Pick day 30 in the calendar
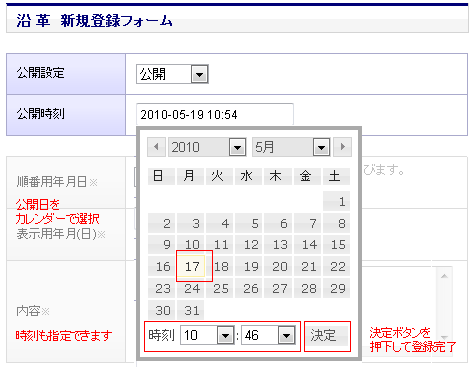This screenshot has width=476, height=368. pyautogui.click(x=161, y=310)
